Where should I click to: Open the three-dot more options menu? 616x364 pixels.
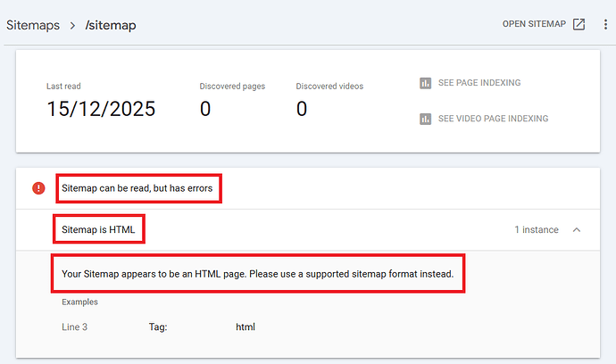coord(605,24)
